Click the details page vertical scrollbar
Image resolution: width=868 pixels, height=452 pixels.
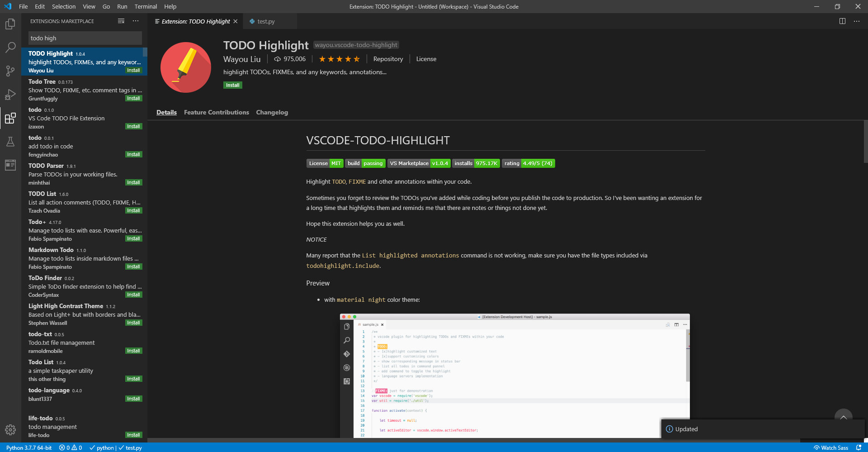[865, 142]
